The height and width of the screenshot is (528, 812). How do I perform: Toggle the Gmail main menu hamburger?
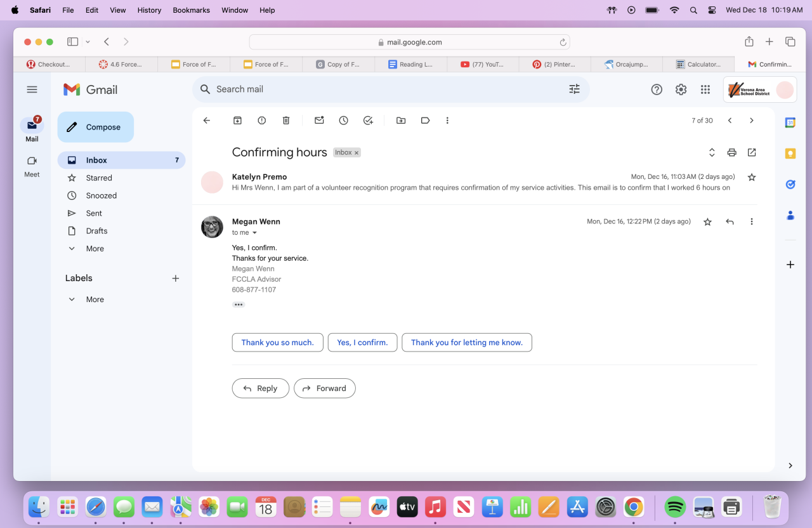click(x=32, y=89)
